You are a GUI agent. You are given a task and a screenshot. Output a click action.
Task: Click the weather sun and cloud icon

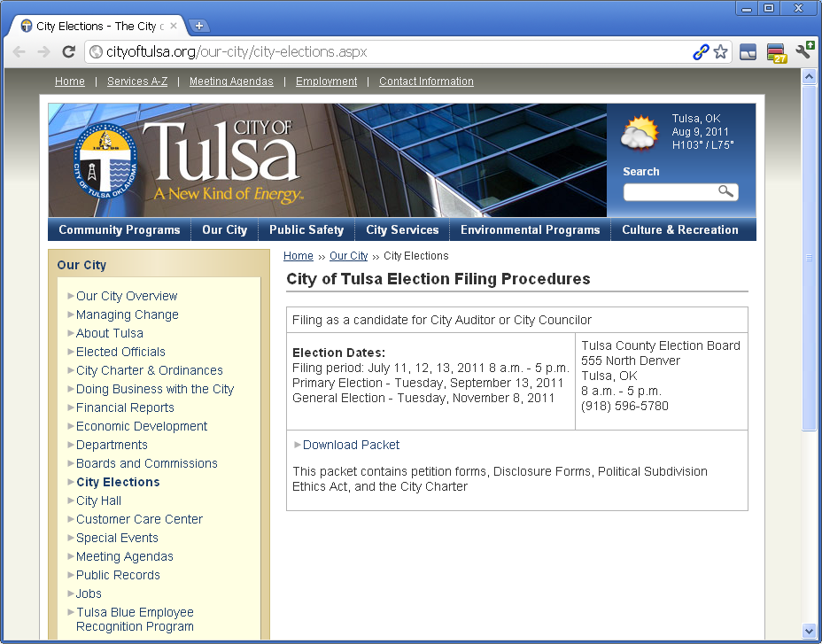point(640,132)
